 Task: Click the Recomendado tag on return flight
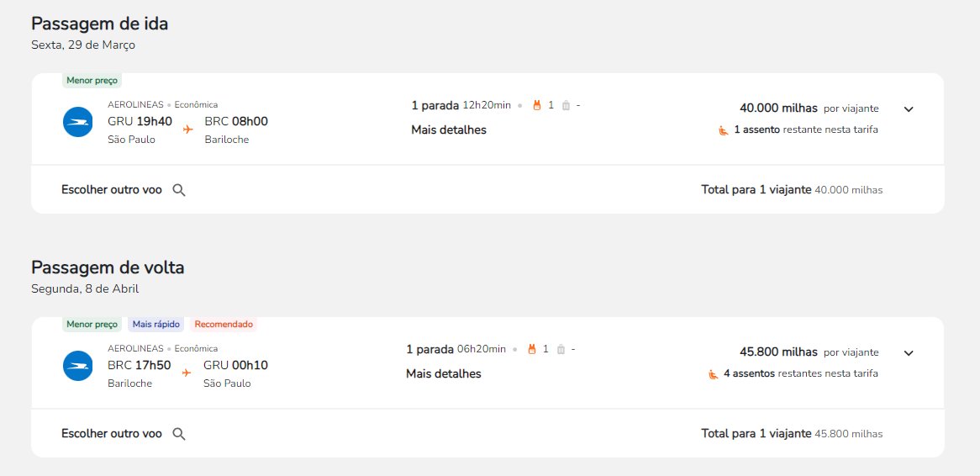tap(224, 324)
